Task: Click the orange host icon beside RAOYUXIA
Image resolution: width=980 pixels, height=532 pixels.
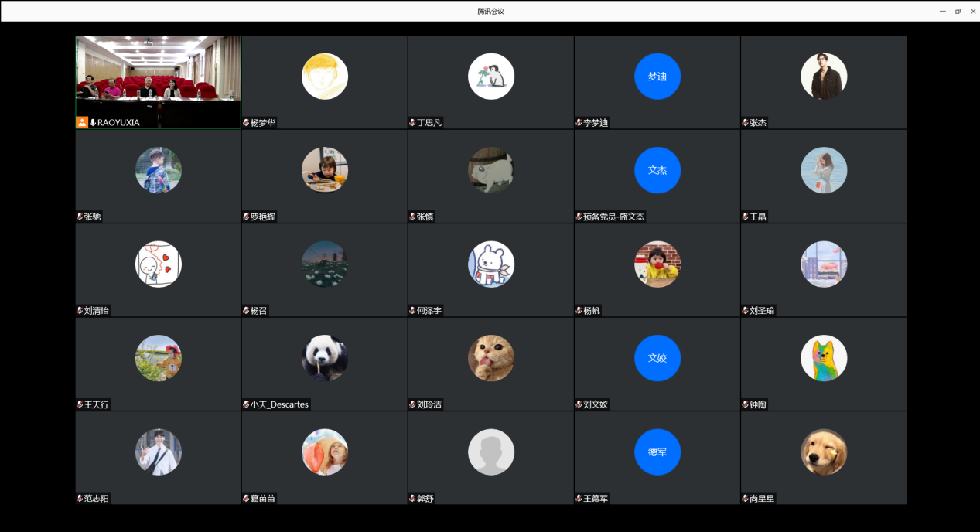Action: (82, 122)
